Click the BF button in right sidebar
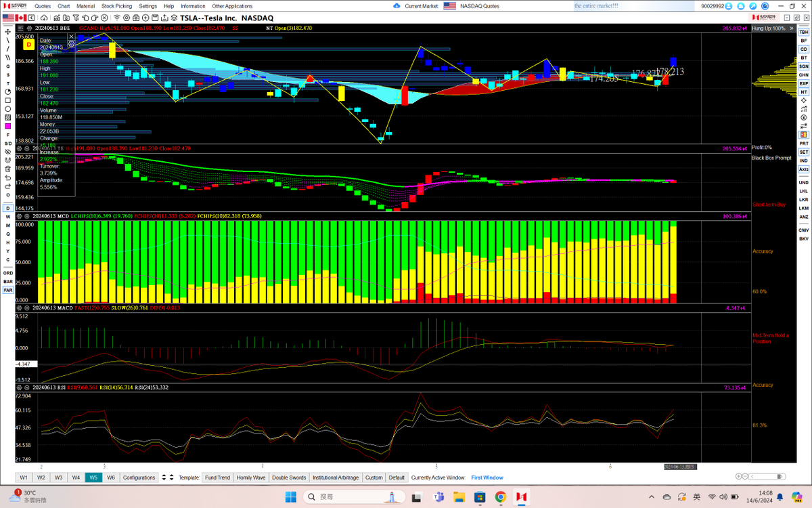 pos(803,41)
